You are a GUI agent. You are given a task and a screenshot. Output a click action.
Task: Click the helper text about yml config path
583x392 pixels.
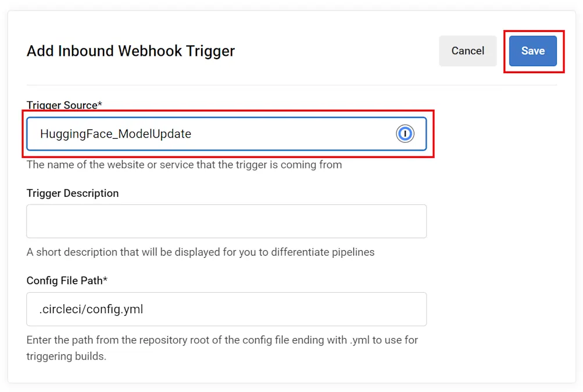[x=222, y=340]
